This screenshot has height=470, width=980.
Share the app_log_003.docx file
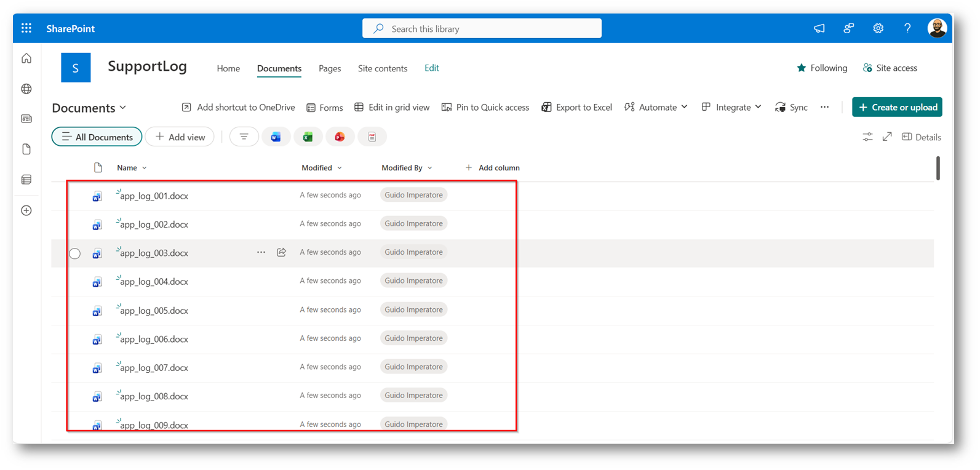click(281, 252)
